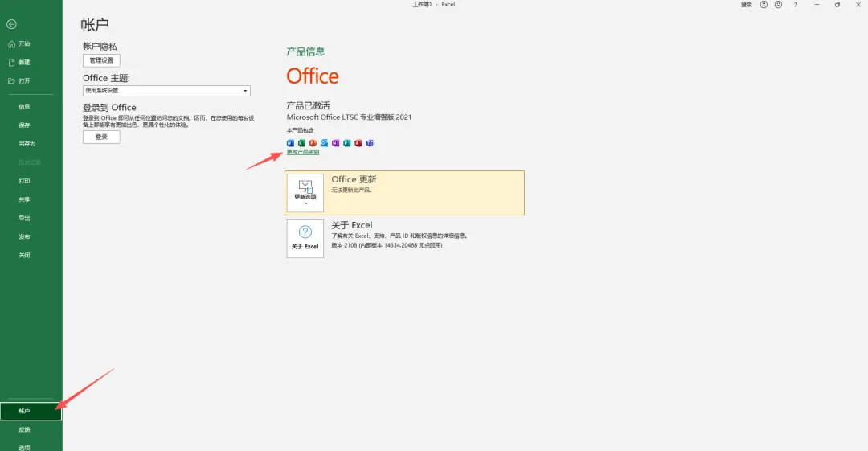Click the '产品已激活' heading
The height and width of the screenshot is (451, 868).
(308, 105)
